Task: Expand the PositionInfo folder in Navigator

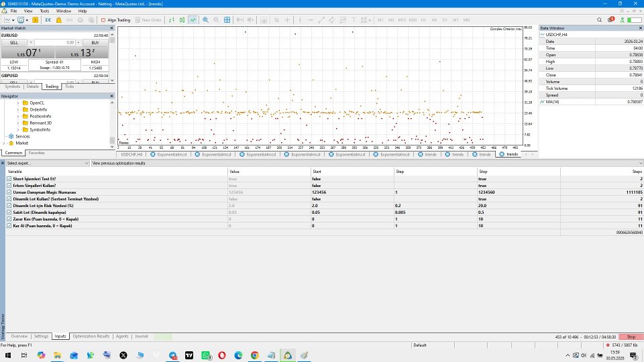Action: click(18, 116)
